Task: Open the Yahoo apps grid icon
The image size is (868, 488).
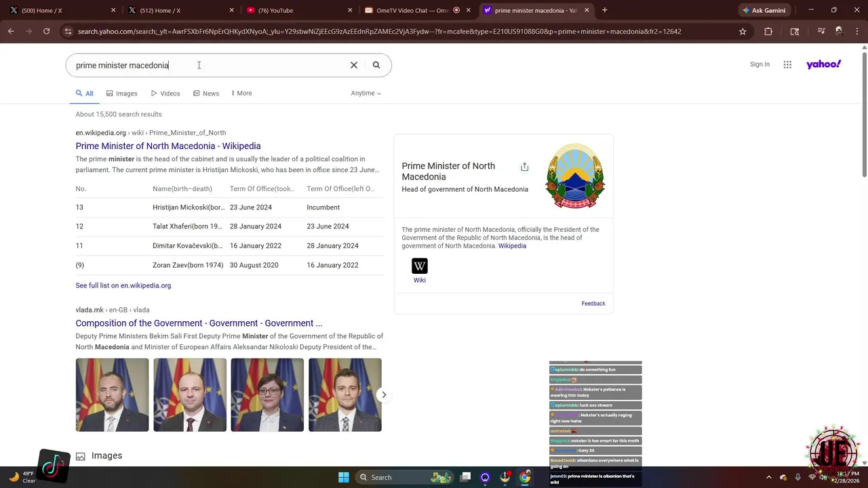Action: pyautogui.click(x=787, y=64)
